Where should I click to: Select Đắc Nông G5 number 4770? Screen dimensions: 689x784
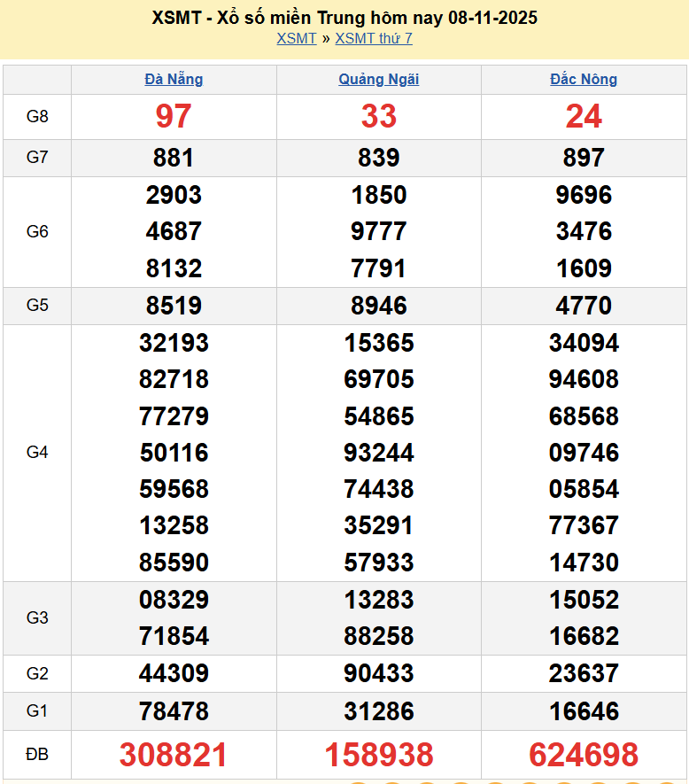[x=584, y=306]
